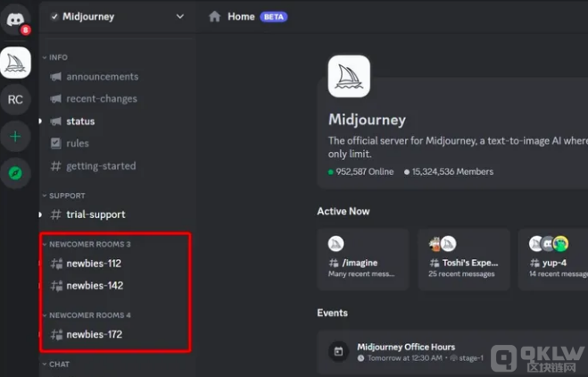Collapse the SUPPORT category

coord(63,196)
